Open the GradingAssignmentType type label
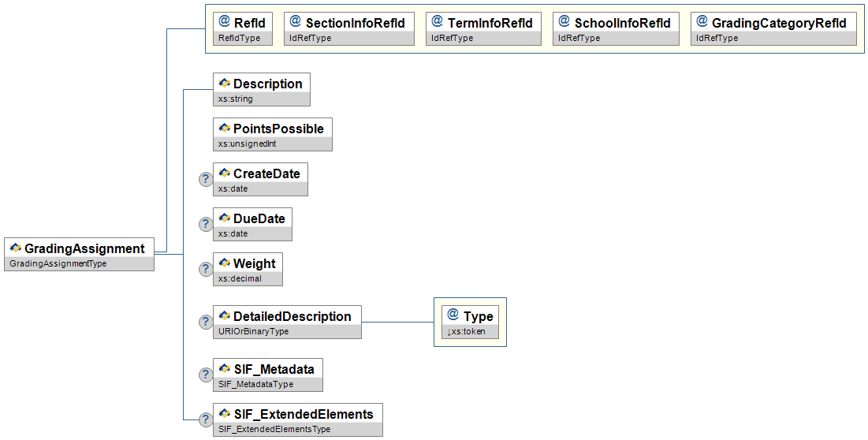868x440 pixels. click(57, 264)
